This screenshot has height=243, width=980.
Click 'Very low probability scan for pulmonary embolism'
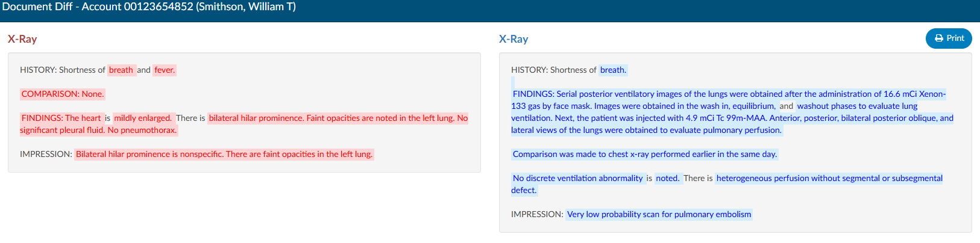click(659, 214)
